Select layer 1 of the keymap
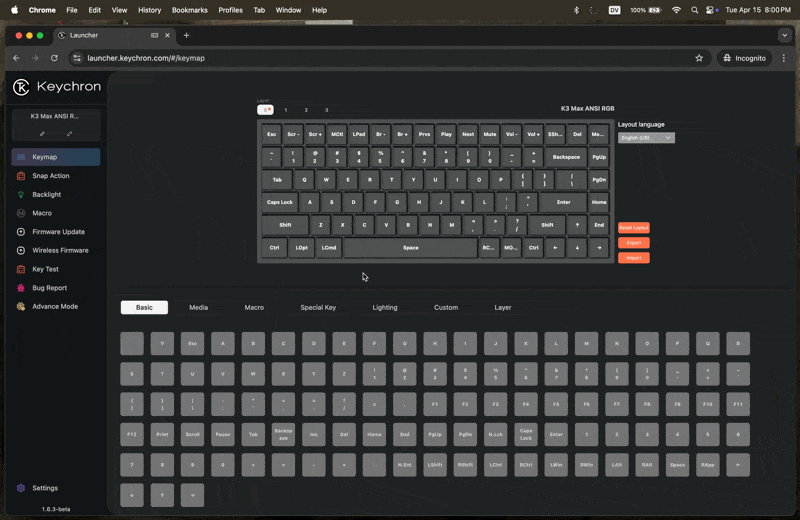The height and width of the screenshot is (520, 800). [286, 110]
